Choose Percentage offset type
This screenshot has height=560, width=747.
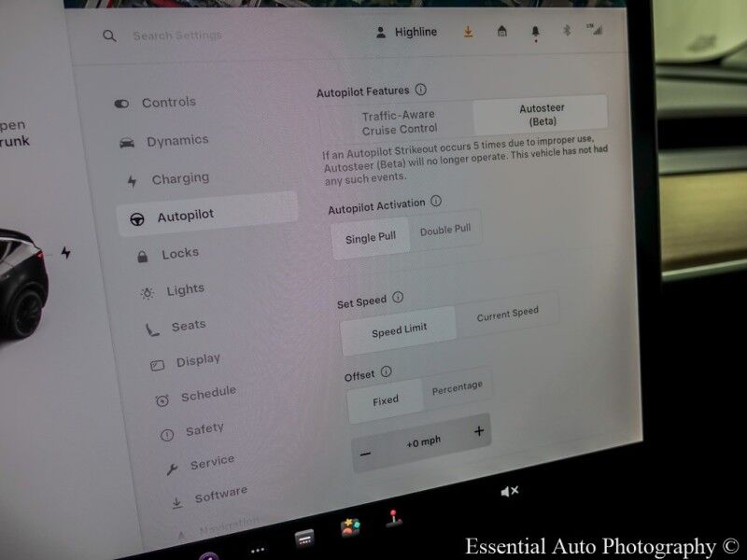point(457,388)
